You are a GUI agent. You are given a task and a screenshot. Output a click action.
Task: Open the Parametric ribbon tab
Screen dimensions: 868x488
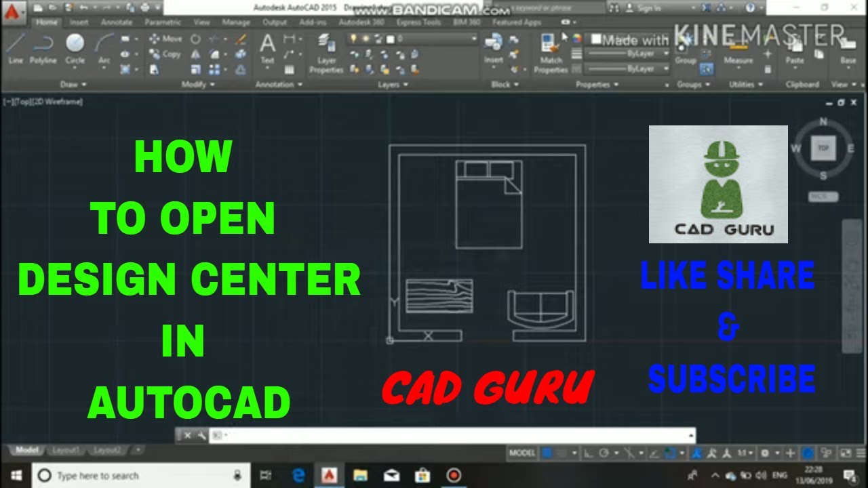(163, 22)
